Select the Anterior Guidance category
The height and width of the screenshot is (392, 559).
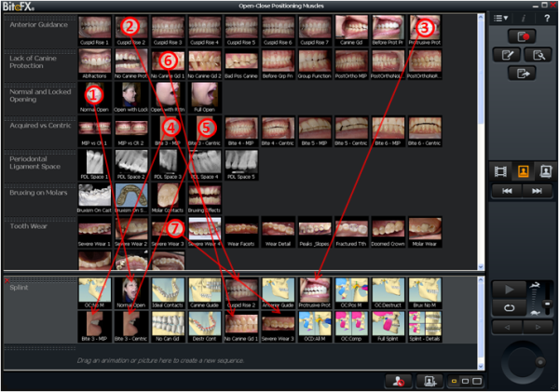(38, 26)
